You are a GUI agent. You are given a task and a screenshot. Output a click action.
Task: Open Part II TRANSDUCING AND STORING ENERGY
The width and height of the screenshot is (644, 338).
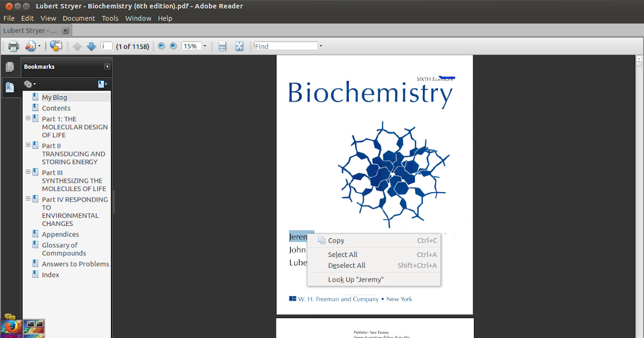pos(74,153)
